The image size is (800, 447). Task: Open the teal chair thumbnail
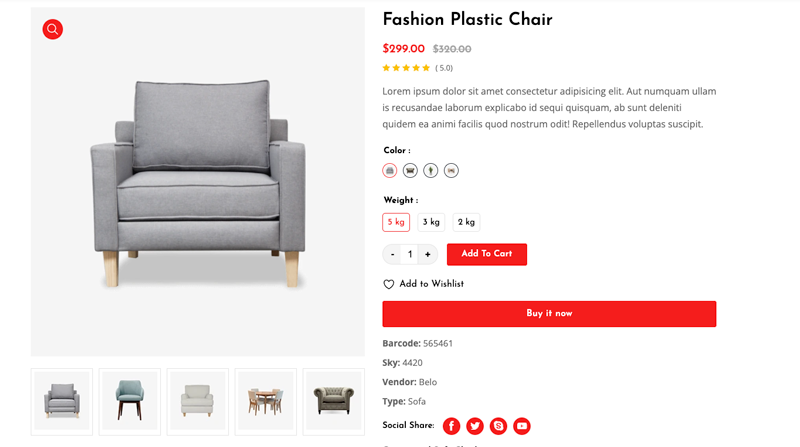click(x=130, y=401)
